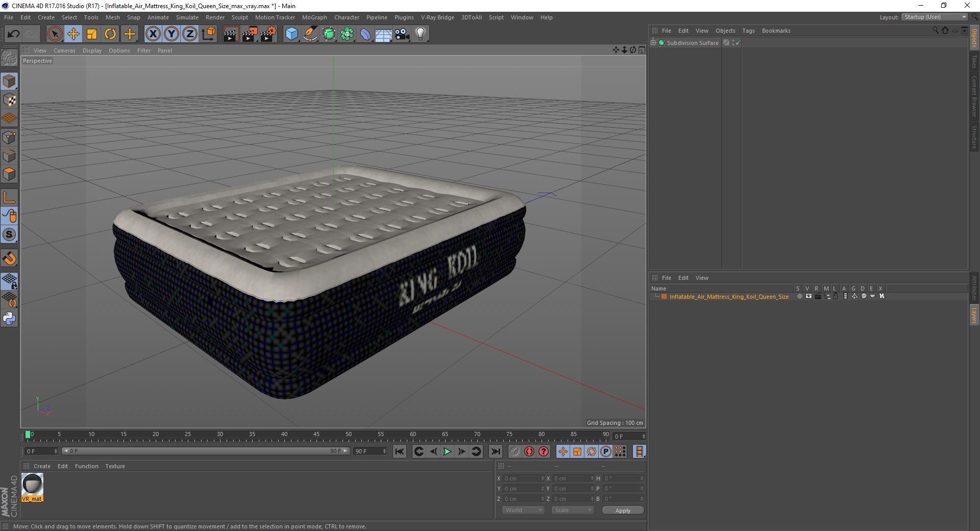Add a Camera object
The image size is (980, 531).
point(402,34)
